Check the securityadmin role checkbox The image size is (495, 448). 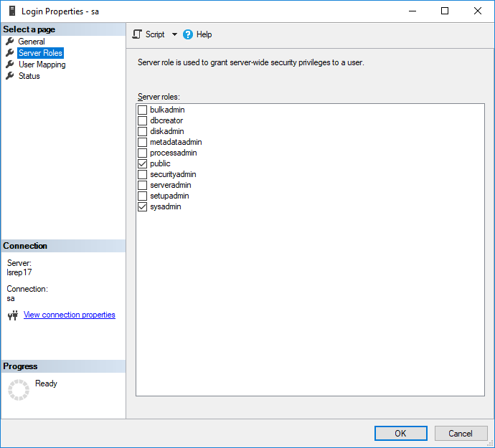point(142,174)
